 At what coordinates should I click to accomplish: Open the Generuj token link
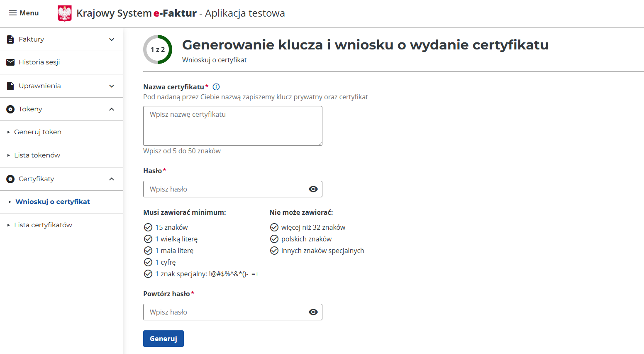(x=38, y=132)
